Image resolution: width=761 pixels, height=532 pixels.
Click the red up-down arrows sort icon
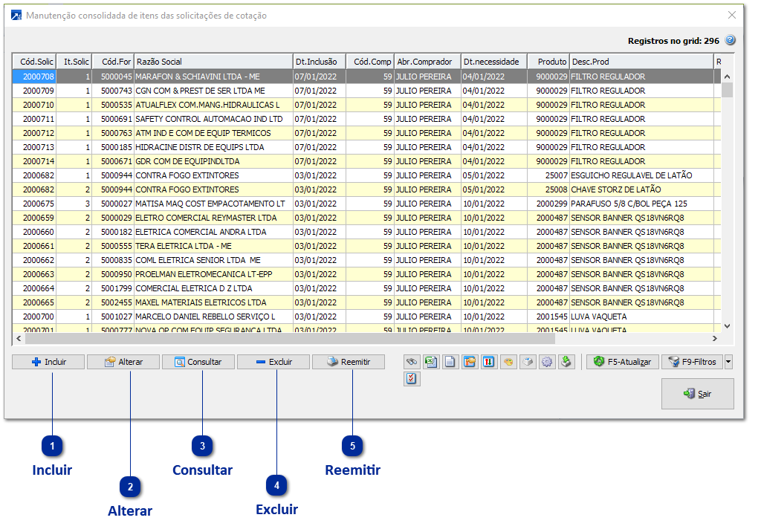(488, 362)
